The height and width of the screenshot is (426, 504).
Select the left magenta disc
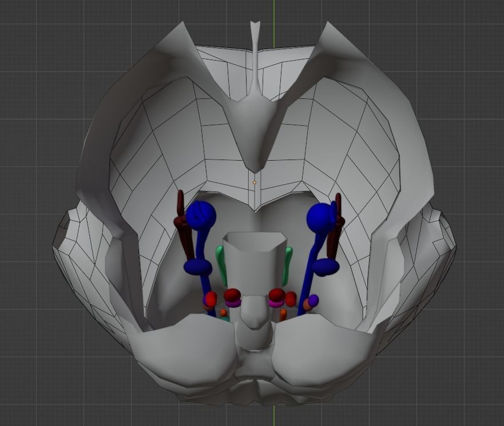pos(233,303)
